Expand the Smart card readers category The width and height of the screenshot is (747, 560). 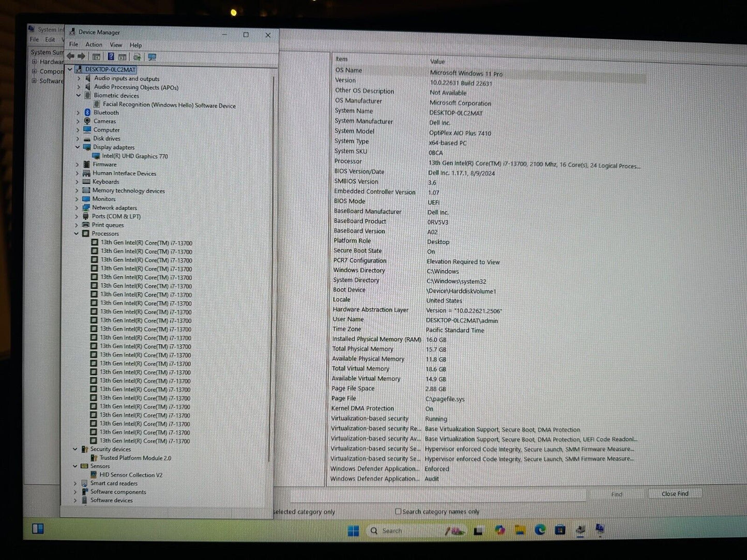75,484
